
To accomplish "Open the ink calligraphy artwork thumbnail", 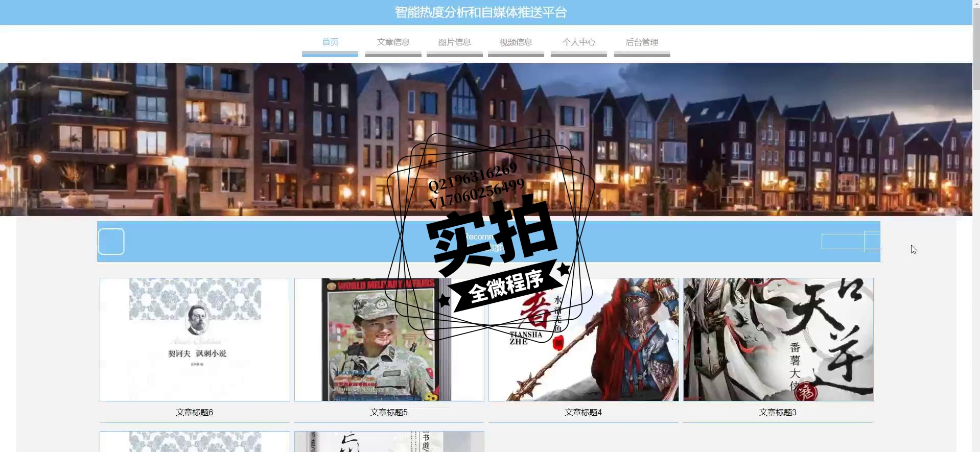I will coord(778,340).
